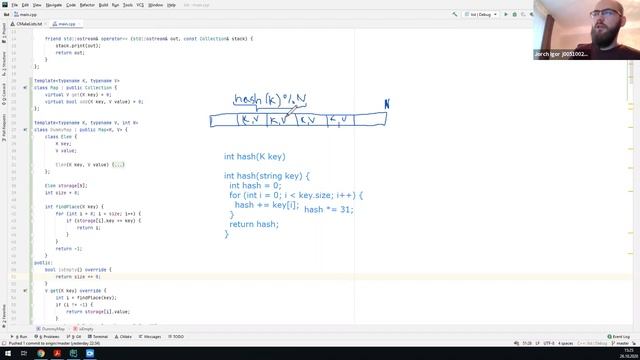640x360 pixels.
Task: Click the 'return size == 0;' code line
Action: 78,277
